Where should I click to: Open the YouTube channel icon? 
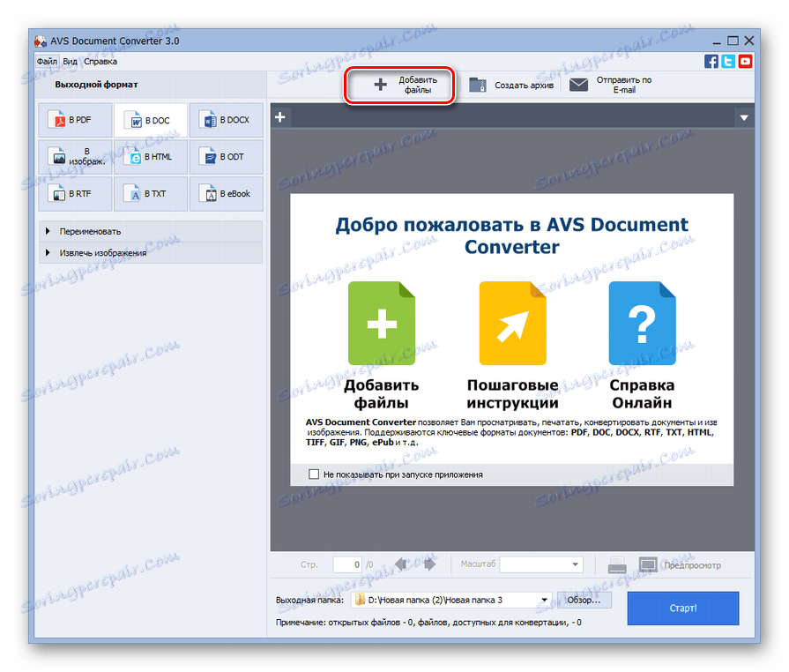coord(745,62)
